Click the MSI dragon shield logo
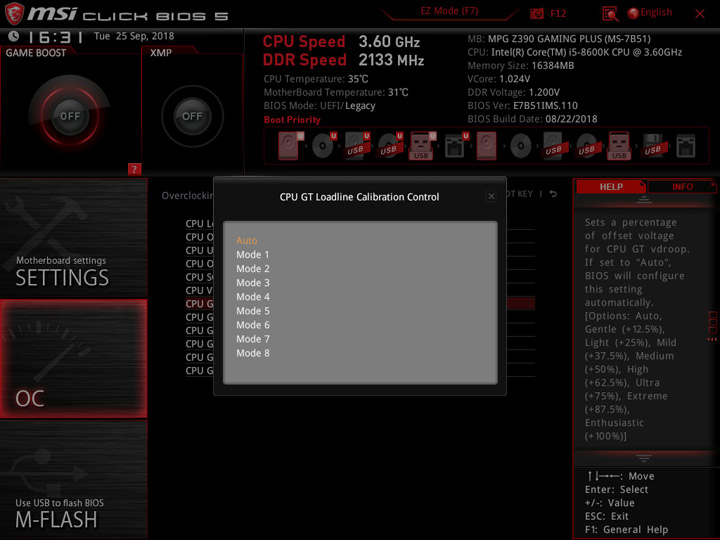Viewport: 720px width, 540px height. coord(14,13)
